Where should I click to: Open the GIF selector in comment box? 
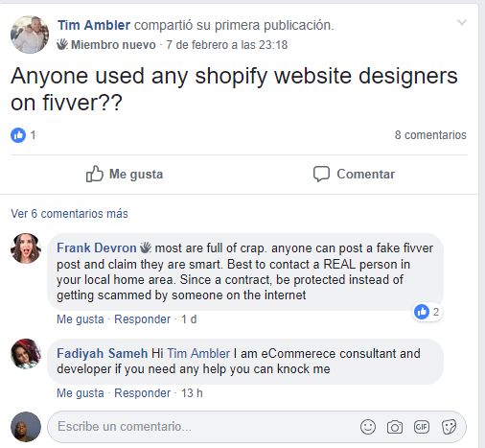(422, 427)
